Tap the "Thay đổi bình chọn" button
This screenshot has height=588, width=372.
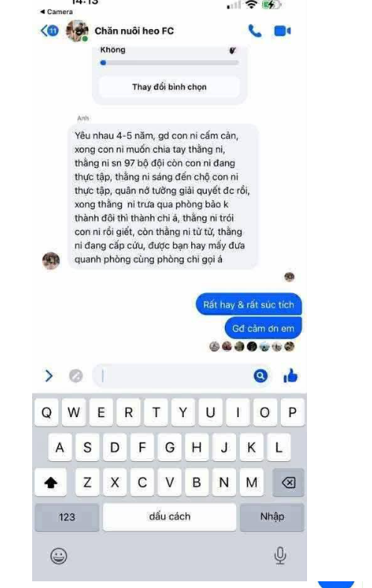click(170, 87)
